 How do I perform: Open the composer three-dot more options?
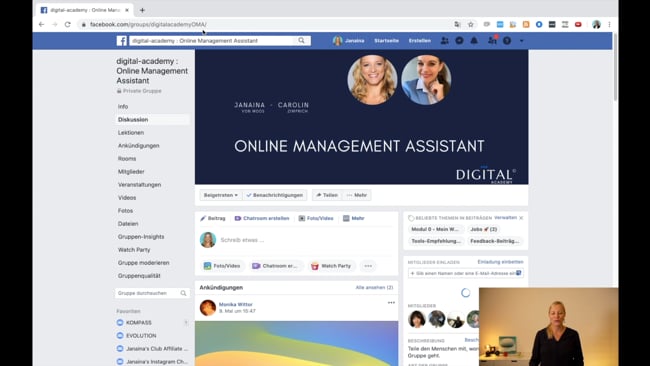368,266
